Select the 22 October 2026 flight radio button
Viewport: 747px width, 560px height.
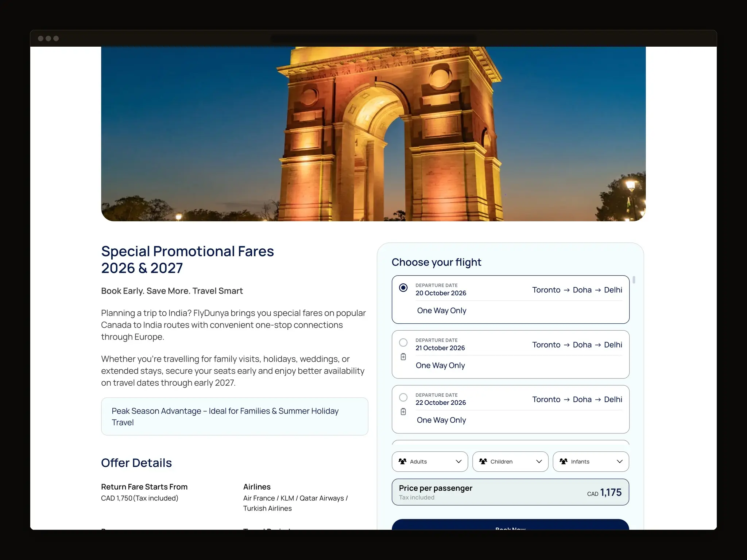point(403,397)
